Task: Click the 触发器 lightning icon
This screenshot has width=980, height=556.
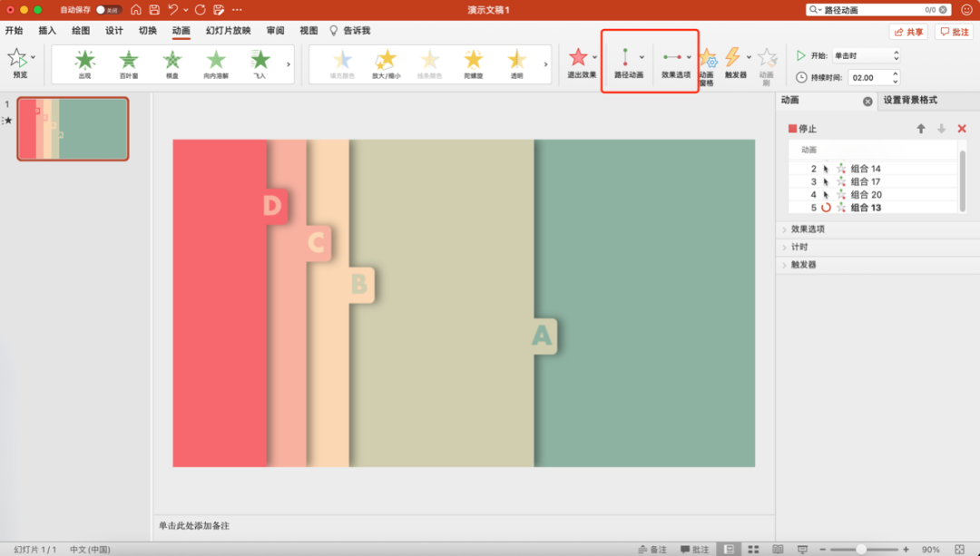Action: (x=732, y=57)
